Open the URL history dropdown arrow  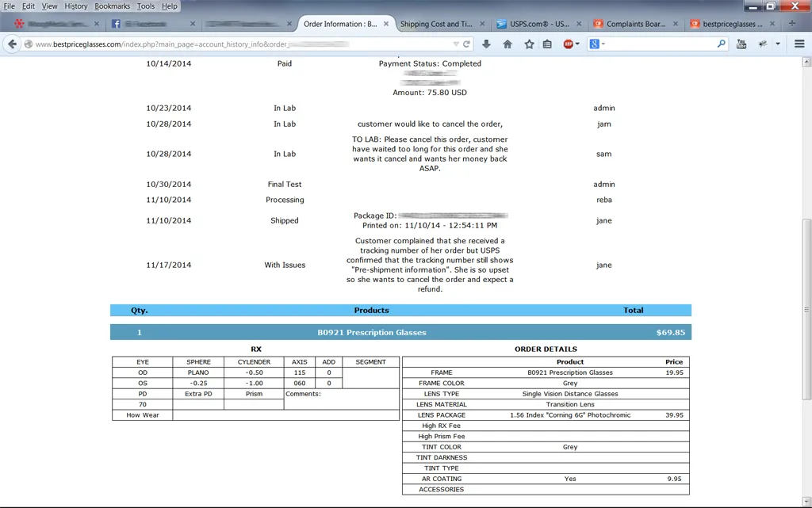[x=454, y=44]
